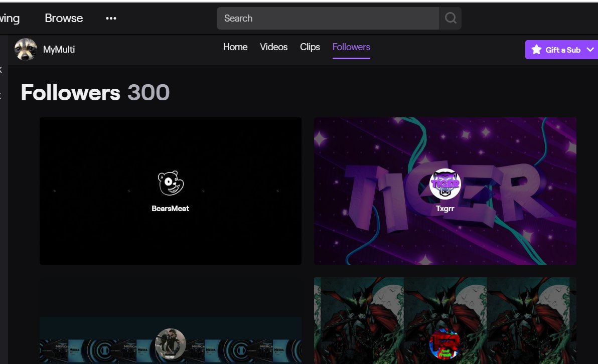Click the Gift a Sub star icon
The height and width of the screenshot is (364, 598).
pos(536,50)
